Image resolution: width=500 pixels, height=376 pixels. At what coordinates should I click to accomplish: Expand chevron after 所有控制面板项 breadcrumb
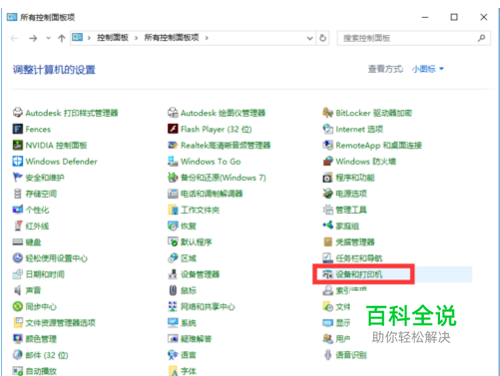click(207, 38)
